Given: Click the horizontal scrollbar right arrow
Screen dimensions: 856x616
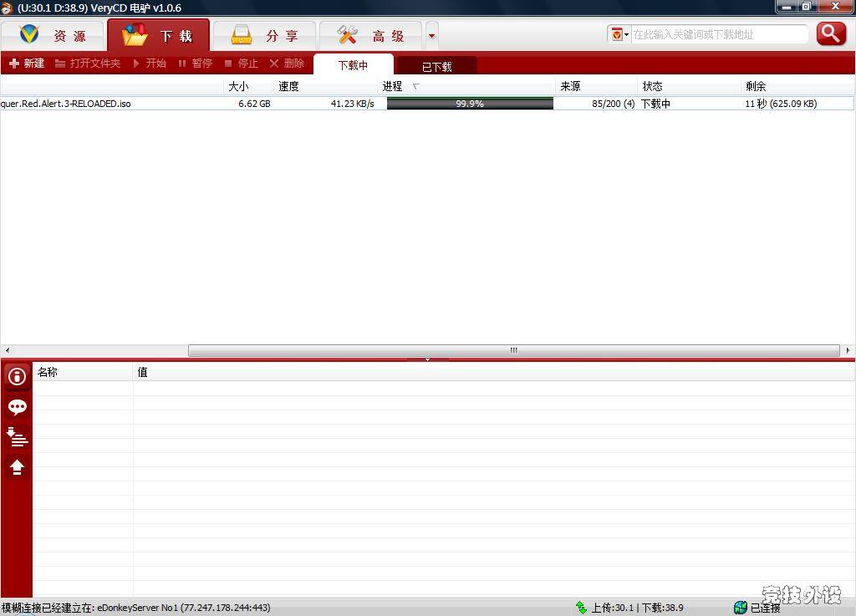Looking at the screenshot, I should click(848, 351).
